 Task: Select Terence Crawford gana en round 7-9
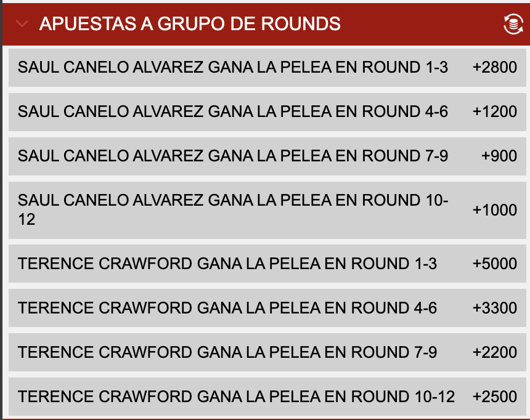267,352
